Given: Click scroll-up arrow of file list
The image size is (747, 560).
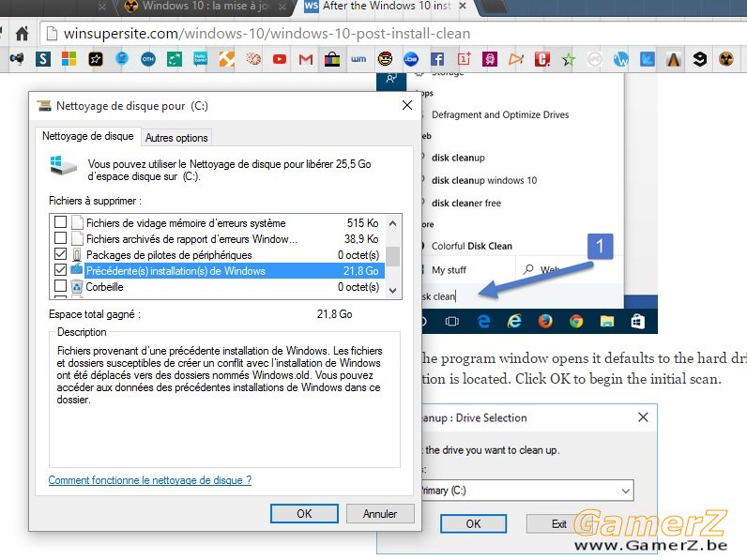Looking at the screenshot, I should coord(392,223).
